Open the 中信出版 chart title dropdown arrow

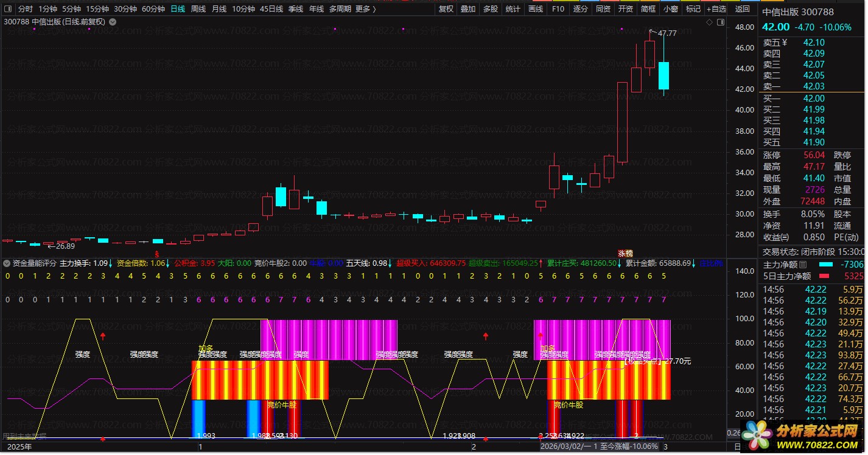pyautogui.click(x=113, y=21)
